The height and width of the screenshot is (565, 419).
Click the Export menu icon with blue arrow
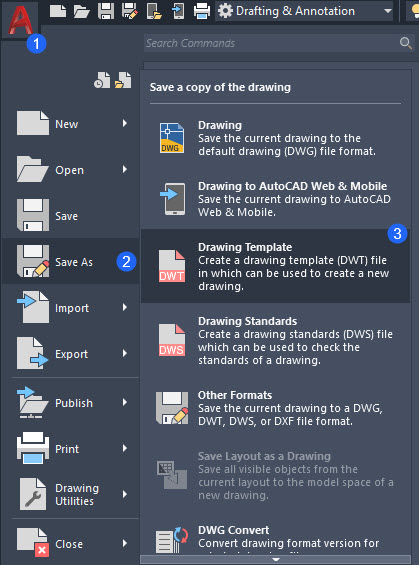[x=32, y=353]
